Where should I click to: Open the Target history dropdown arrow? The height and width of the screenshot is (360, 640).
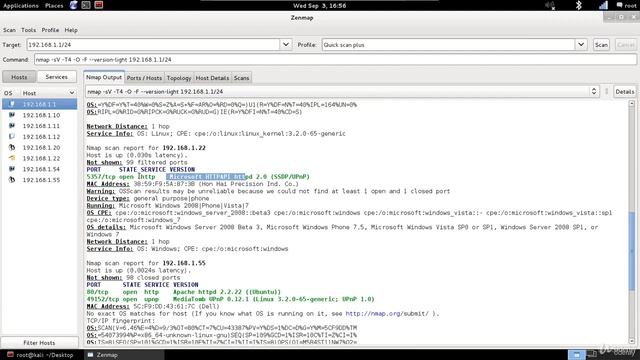pyautogui.click(x=286, y=44)
